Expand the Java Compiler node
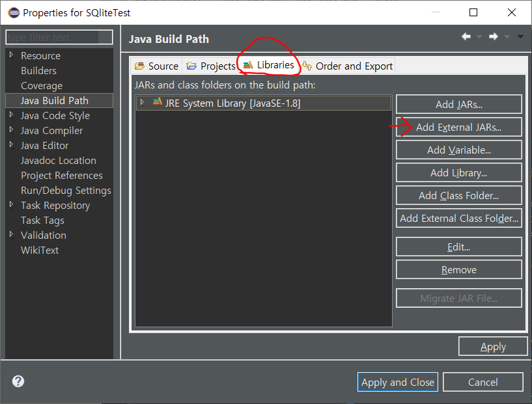 pyautogui.click(x=11, y=129)
